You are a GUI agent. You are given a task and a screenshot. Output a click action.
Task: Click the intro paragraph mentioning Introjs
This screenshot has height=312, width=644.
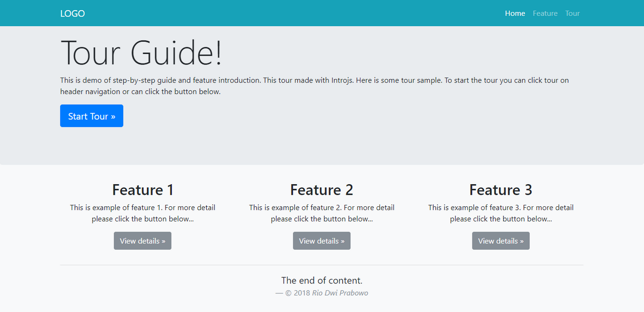tap(314, 86)
